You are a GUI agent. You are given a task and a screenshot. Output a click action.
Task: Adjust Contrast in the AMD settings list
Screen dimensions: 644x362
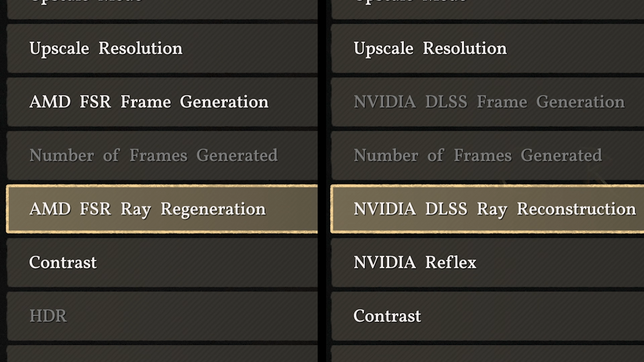pyautogui.click(x=63, y=262)
